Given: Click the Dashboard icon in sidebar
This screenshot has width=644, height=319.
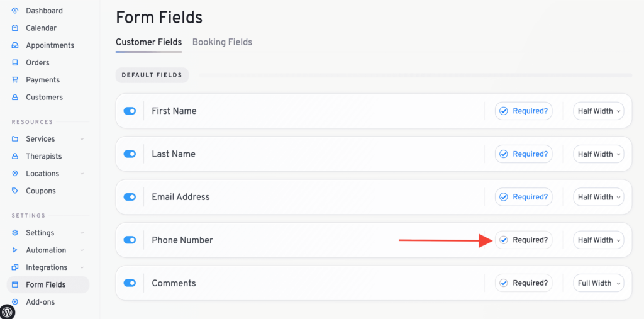Looking at the screenshot, I should (15, 11).
